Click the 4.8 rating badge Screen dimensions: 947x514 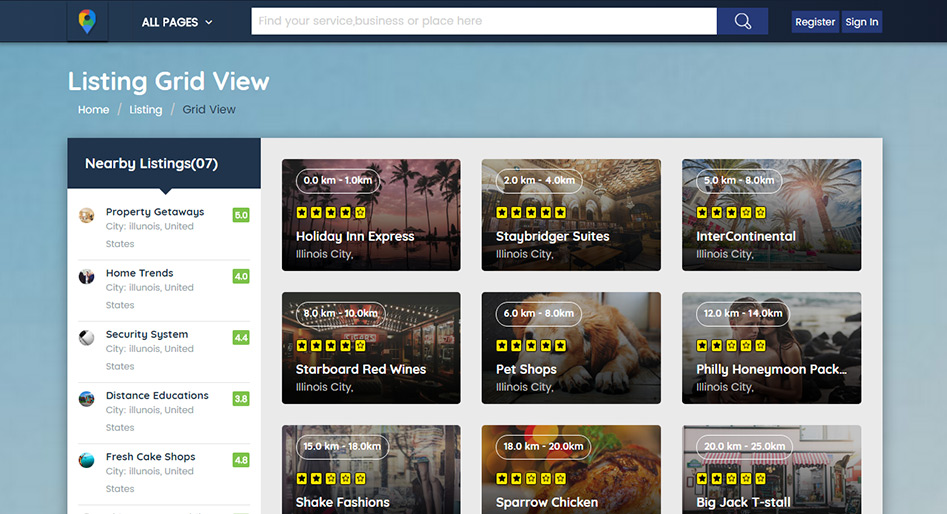[x=241, y=460]
